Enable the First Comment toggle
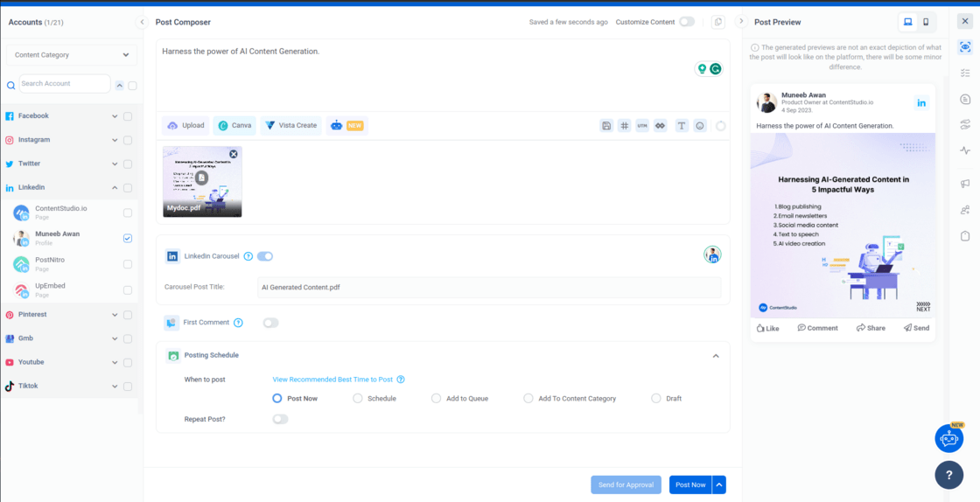 point(270,323)
